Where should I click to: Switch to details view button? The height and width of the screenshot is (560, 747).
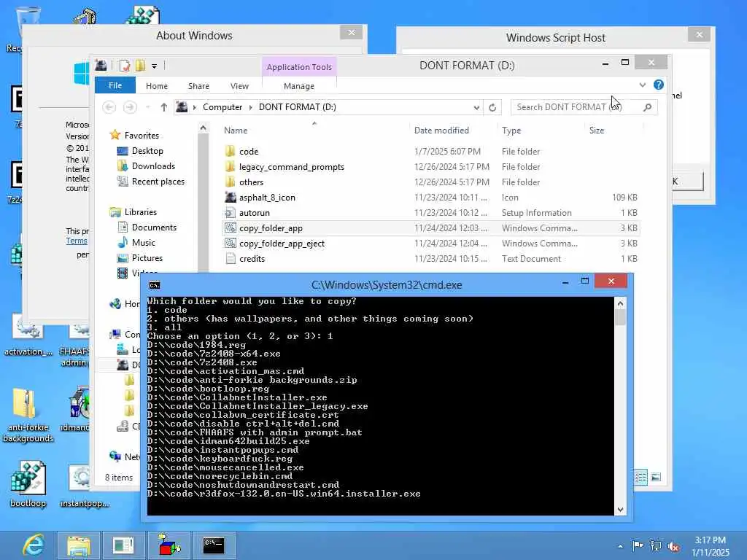coord(640,477)
